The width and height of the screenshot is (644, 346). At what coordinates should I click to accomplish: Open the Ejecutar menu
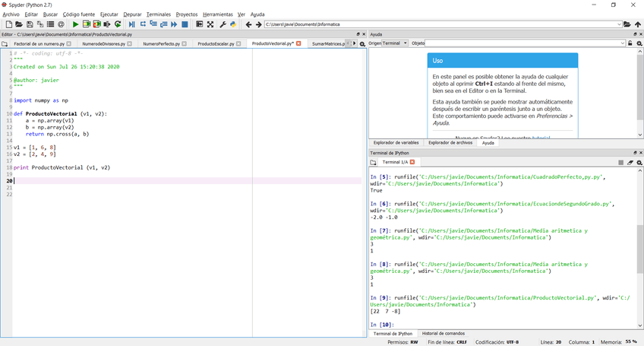(109, 14)
